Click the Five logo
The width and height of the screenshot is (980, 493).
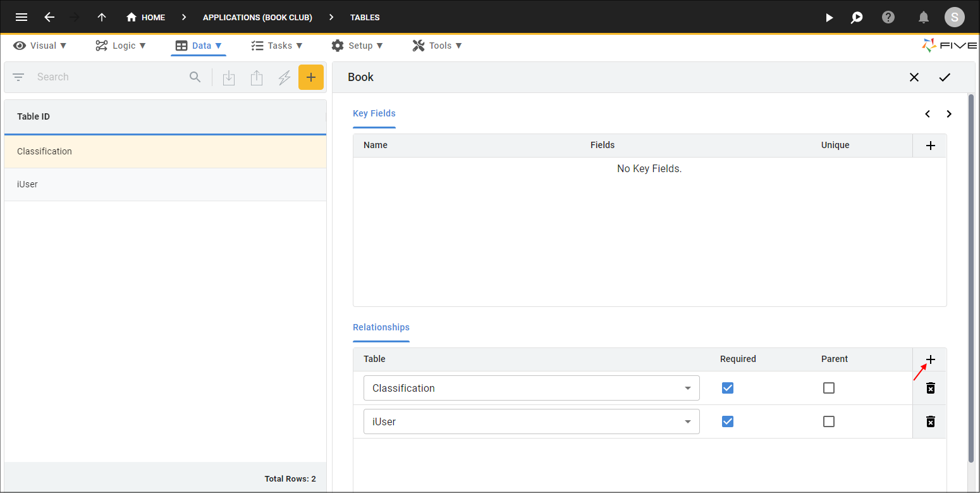pos(949,46)
